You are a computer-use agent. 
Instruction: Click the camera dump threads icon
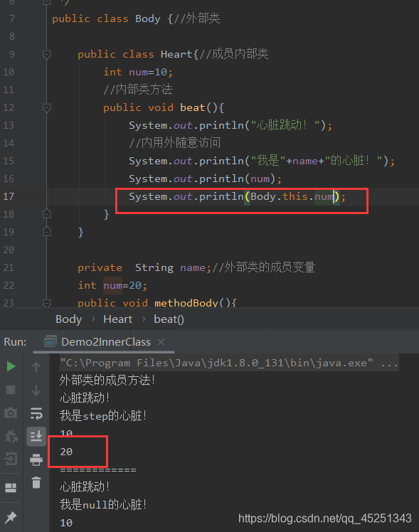click(x=11, y=413)
